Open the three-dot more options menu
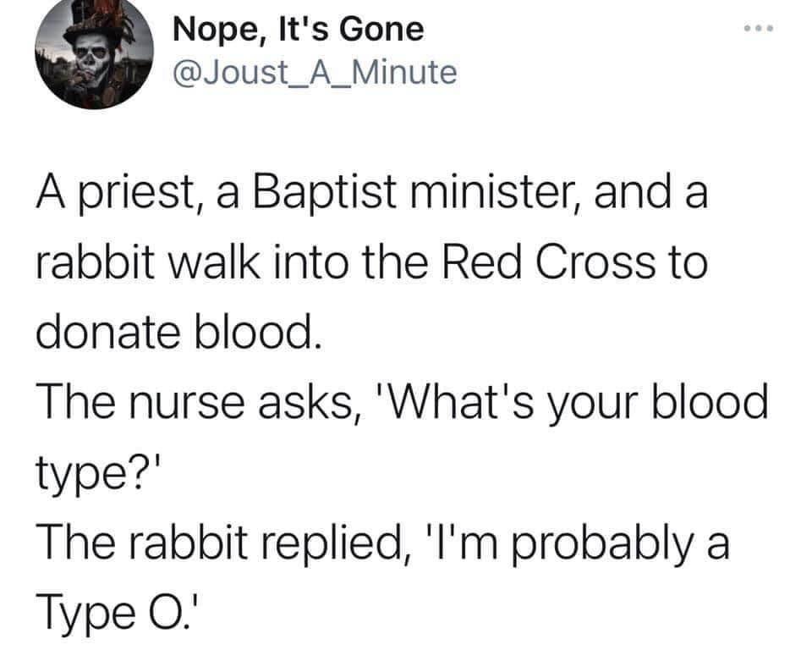 pyautogui.click(x=759, y=28)
